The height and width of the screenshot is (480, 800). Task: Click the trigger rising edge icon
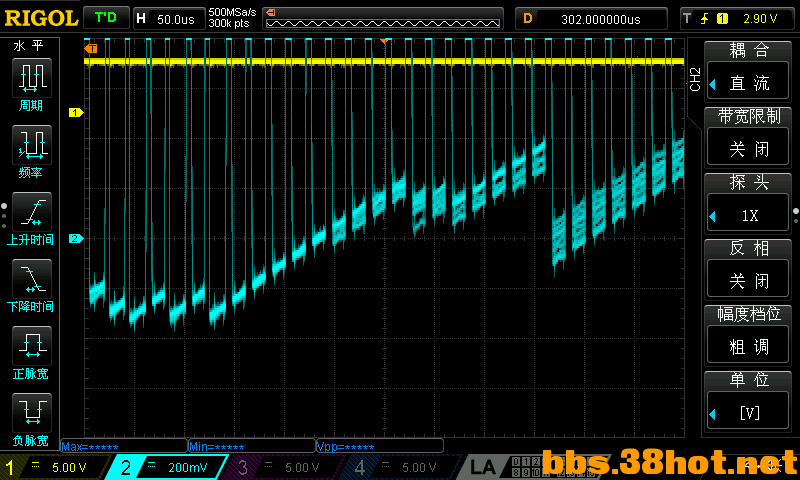(x=705, y=19)
